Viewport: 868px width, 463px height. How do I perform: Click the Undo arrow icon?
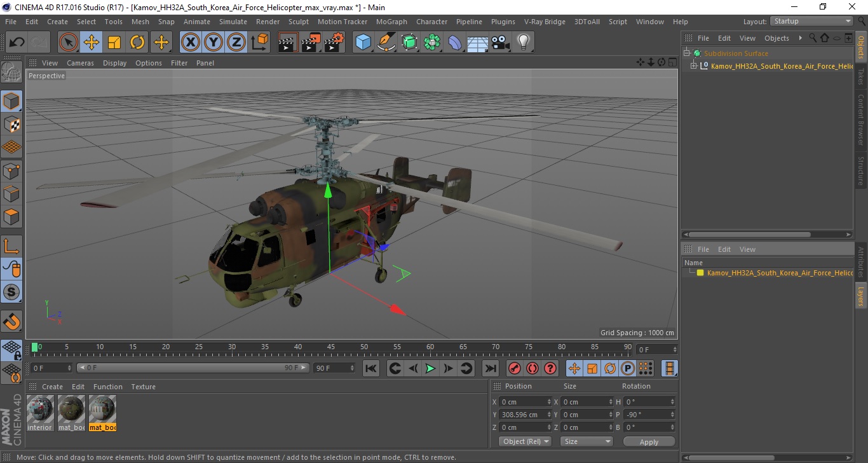pos(17,43)
